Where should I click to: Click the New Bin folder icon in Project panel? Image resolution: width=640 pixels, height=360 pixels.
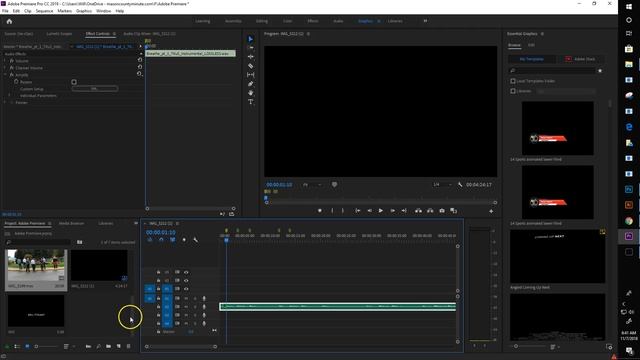pos(108,347)
